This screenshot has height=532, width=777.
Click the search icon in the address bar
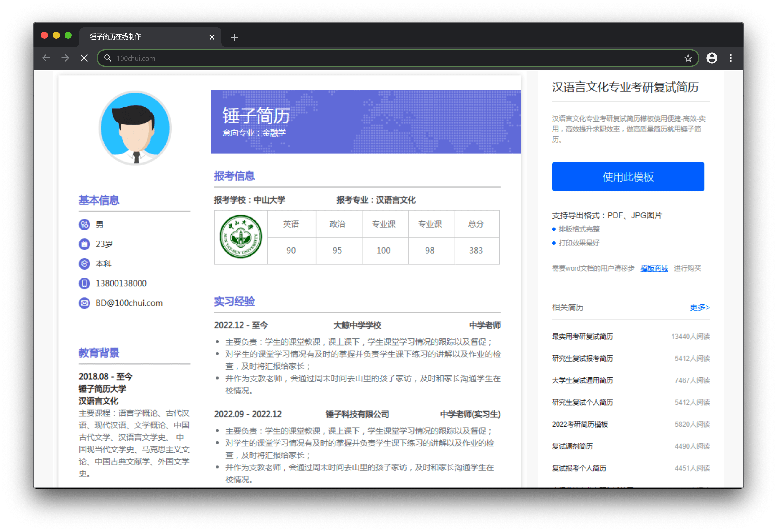click(x=107, y=58)
